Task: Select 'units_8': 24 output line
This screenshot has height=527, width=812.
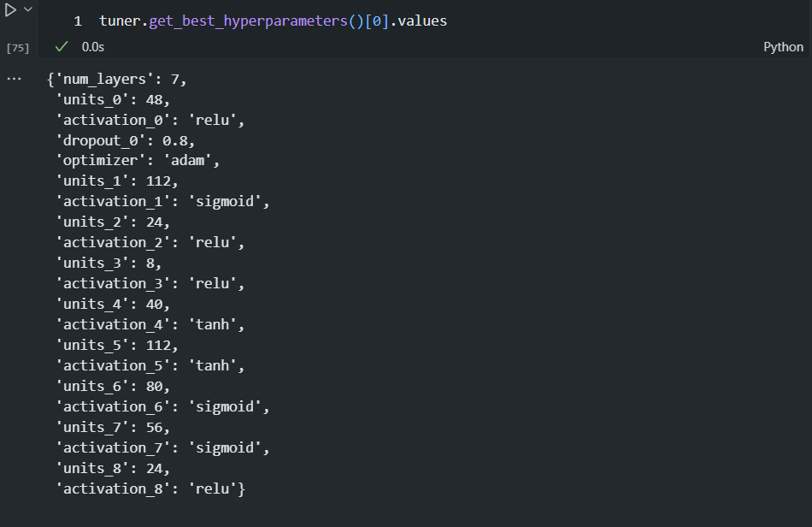Action: [x=113, y=469]
